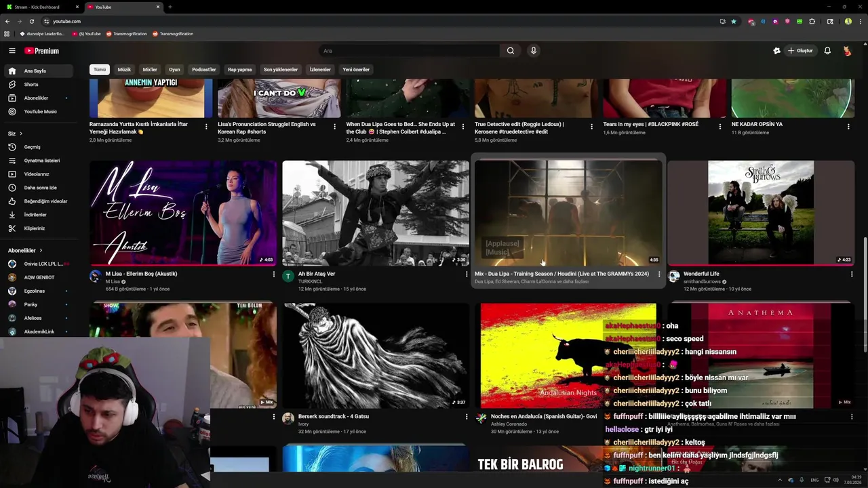Open options for Ramazanda Yurtta short
868x488 pixels.
coord(206,126)
